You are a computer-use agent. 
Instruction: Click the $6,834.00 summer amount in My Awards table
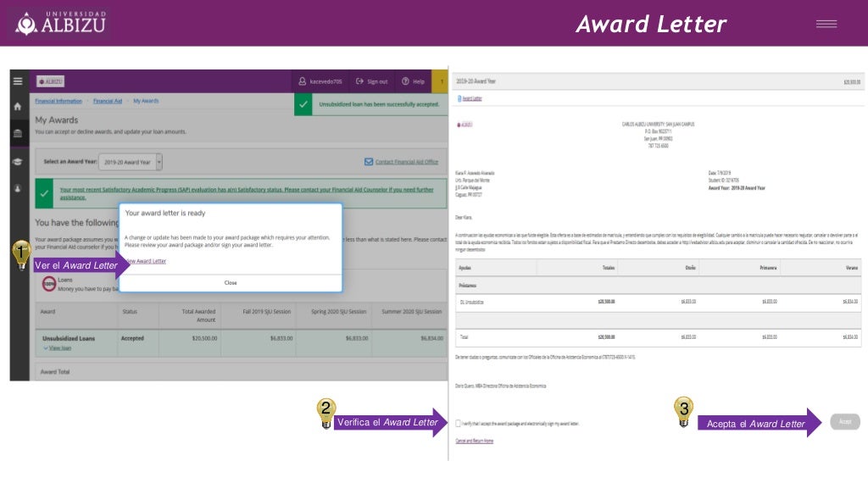tap(431, 338)
